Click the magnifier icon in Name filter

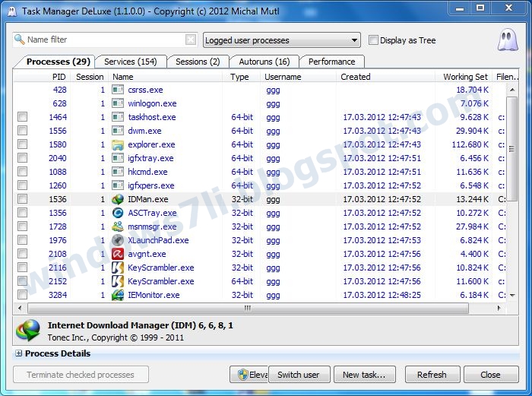19,40
